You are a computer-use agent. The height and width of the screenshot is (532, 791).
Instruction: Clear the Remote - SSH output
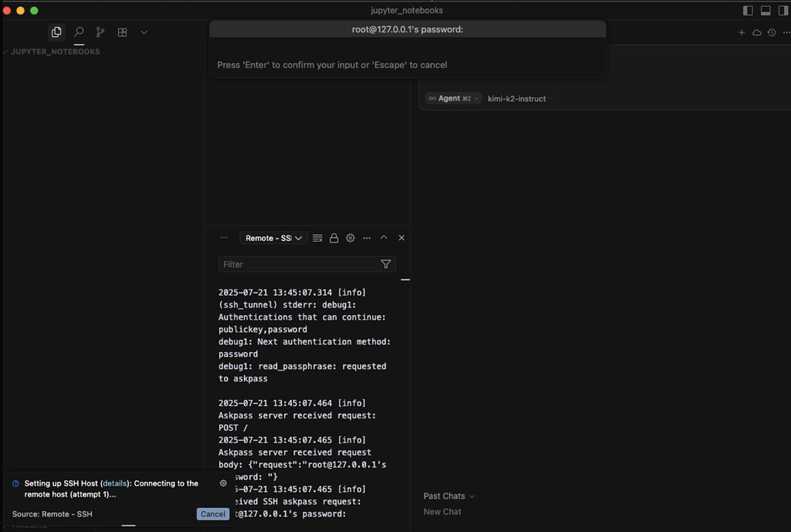pos(317,238)
